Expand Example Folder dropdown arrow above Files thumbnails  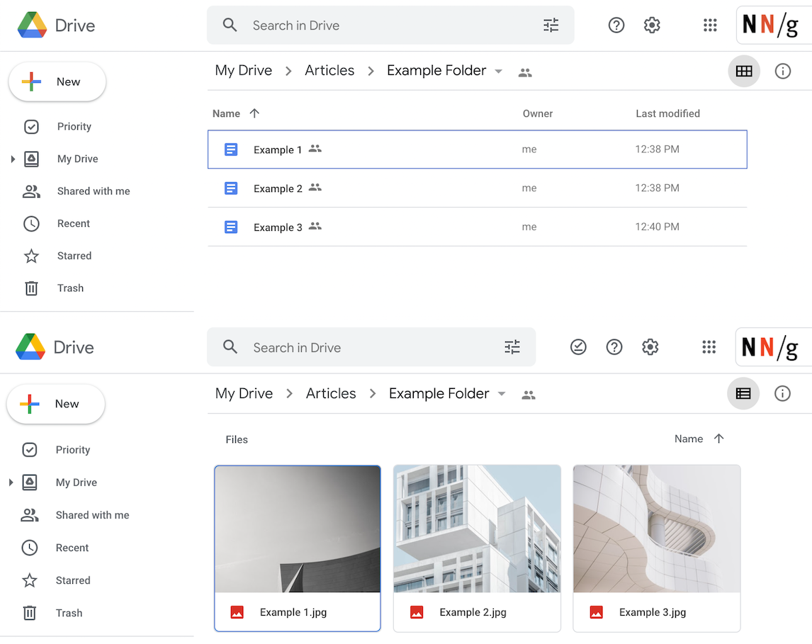click(502, 394)
